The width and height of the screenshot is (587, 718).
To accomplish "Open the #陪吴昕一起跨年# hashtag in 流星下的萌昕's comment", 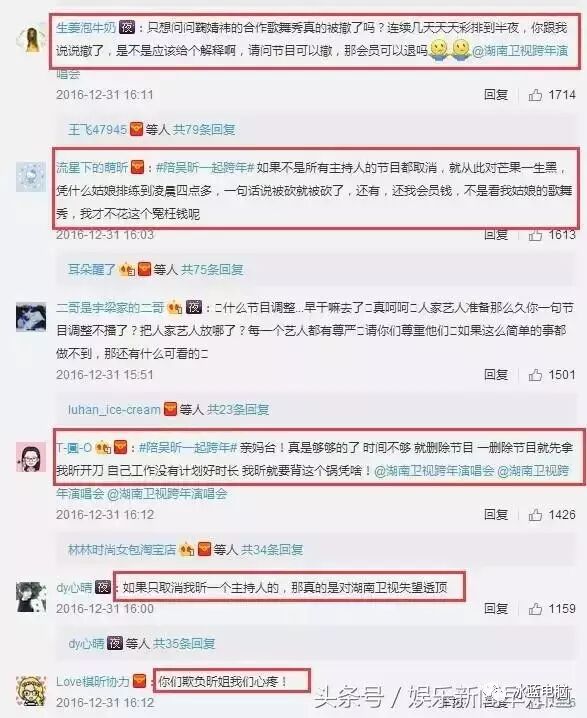I will [x=205, y=168].
